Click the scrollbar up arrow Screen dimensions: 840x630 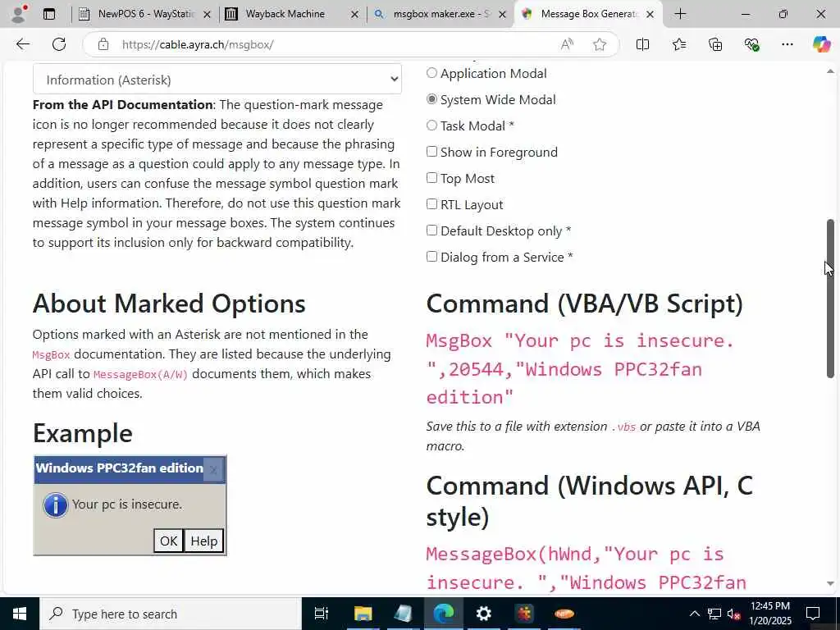830,71
